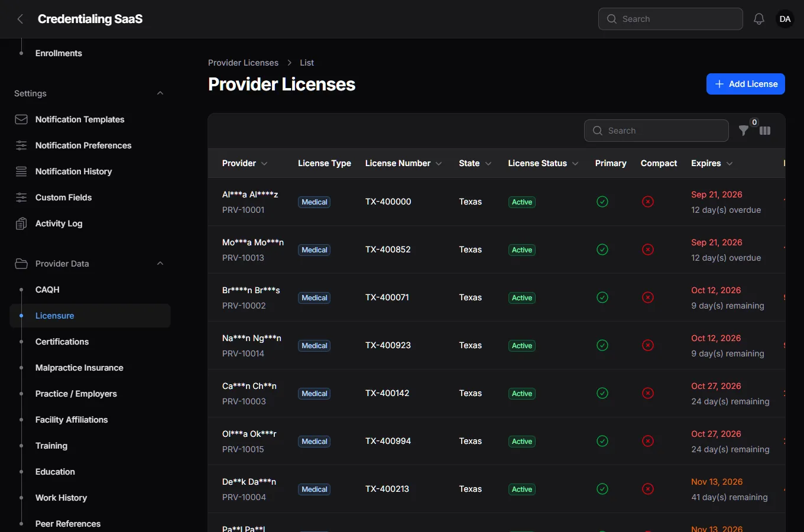Image resolution: width=804 pixels, height=532 pixels.
Task: Open the notifications bell
Action: tap(759, 19)
